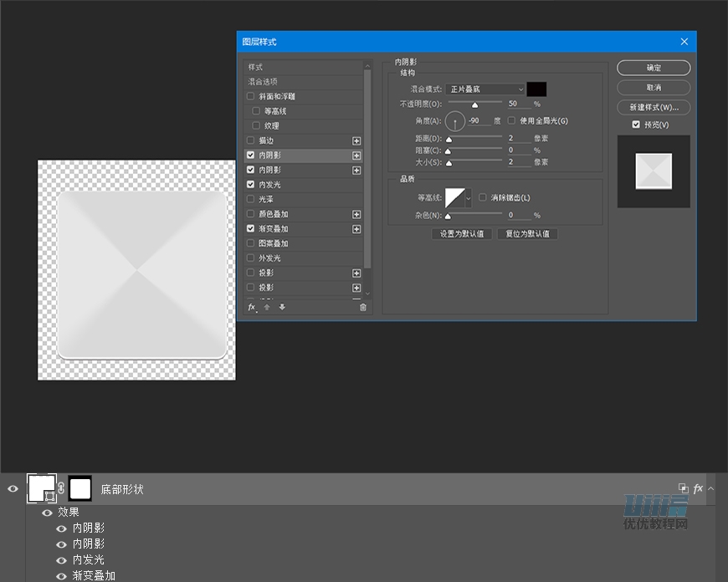
Task: Delete effect using the trash icon
Action: click(x=363, y=307)
